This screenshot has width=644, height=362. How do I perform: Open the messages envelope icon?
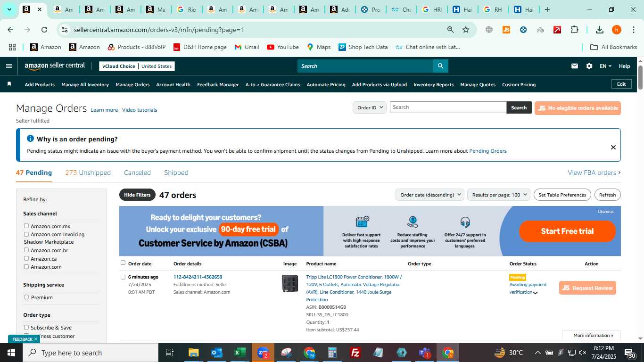pyautogui.click(x=574, y=66)
